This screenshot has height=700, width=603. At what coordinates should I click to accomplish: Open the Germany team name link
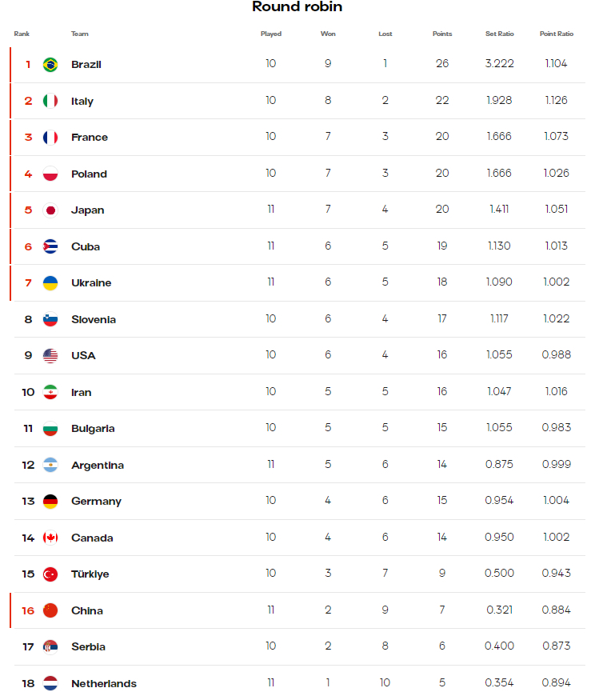(x=96, y=502)
